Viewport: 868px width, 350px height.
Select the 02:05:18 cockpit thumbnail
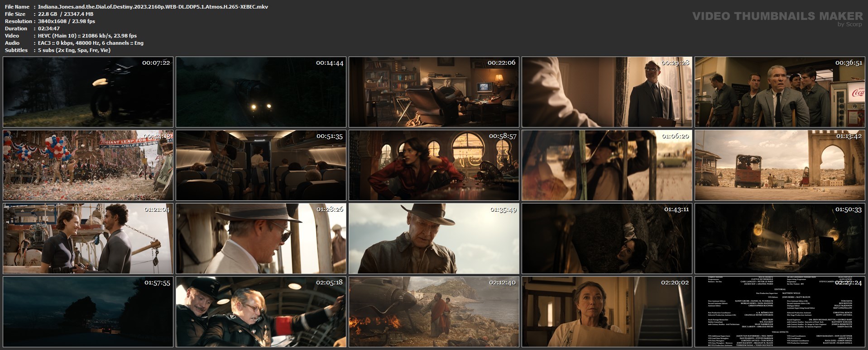(x=261, y=312)
